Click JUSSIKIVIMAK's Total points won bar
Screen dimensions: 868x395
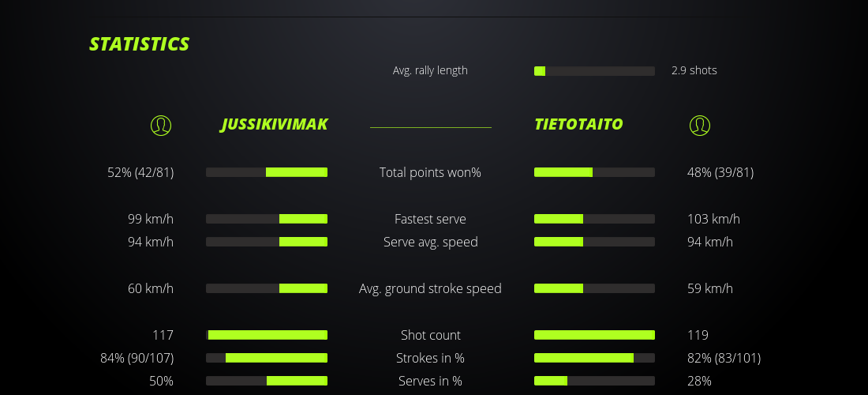267,172
